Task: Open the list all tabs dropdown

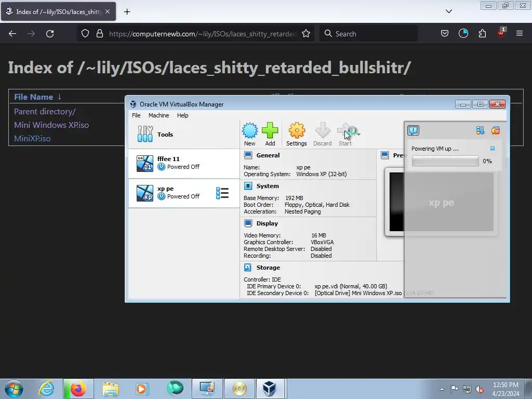Action: pos(448,11)
